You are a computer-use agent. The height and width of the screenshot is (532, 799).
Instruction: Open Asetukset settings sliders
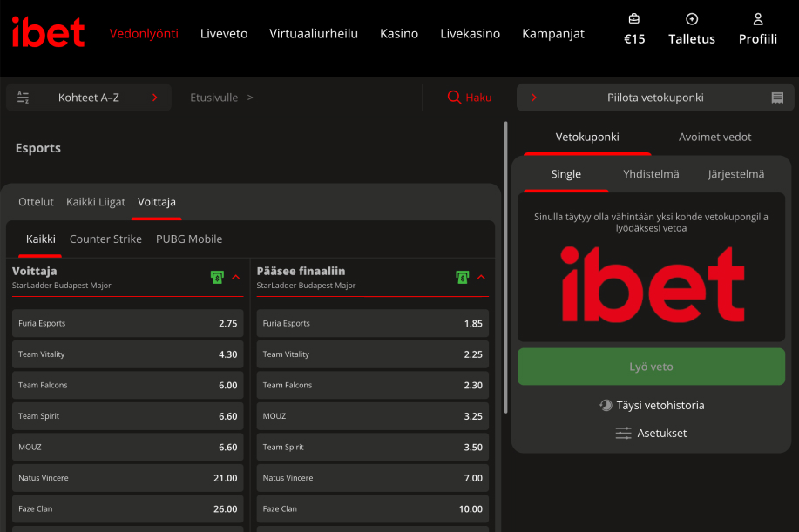pos(623,433)
